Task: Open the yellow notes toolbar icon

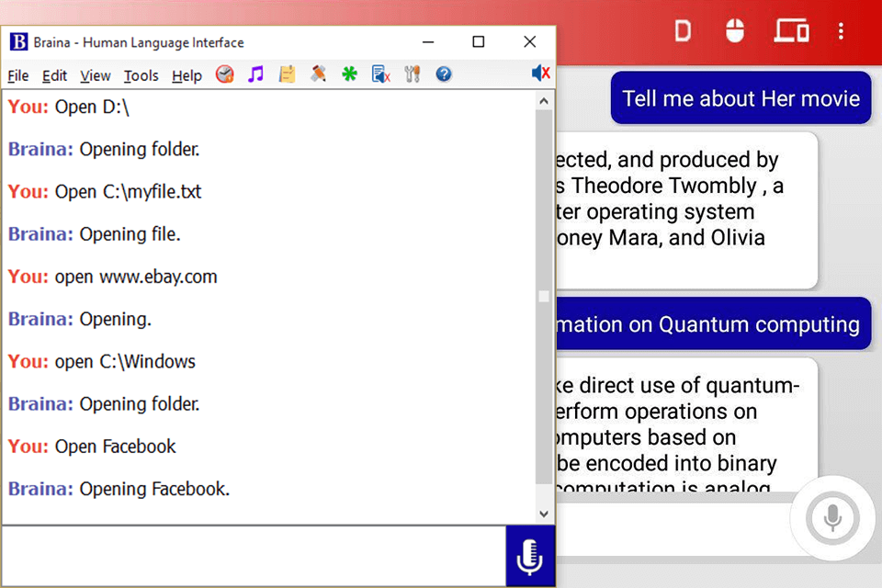Action: click(x=287, y=74)
